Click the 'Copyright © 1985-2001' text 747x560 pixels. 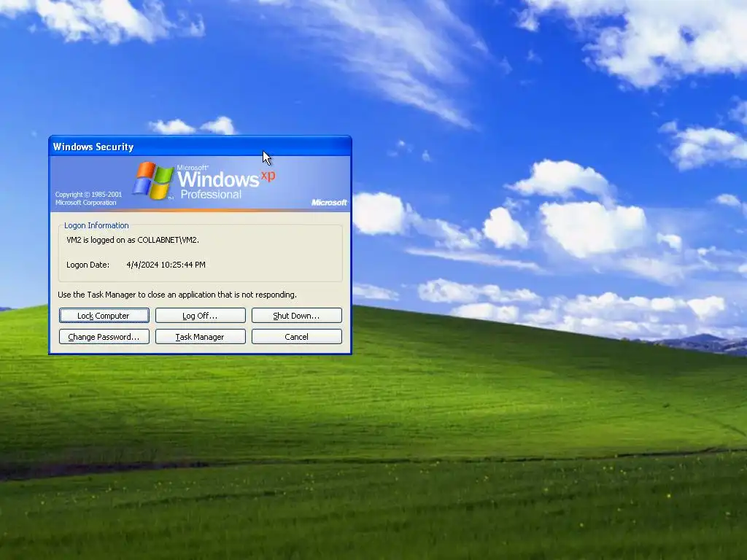point(88,194)
